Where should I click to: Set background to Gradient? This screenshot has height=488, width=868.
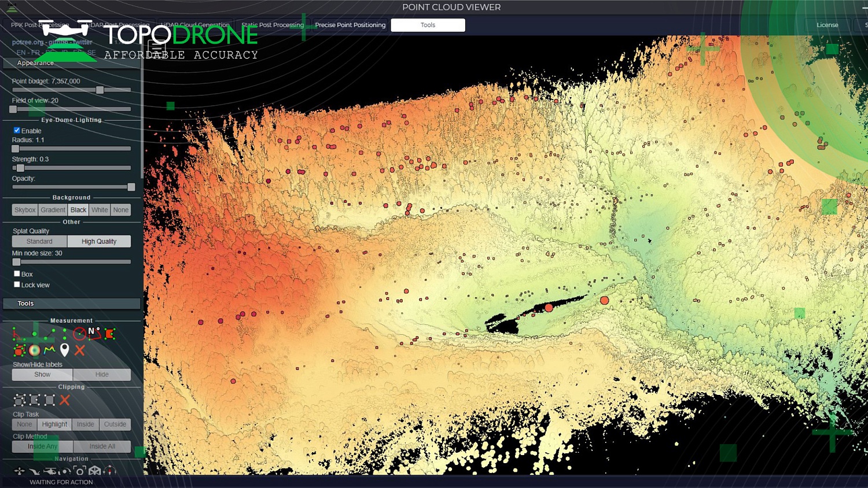(53, 210)
